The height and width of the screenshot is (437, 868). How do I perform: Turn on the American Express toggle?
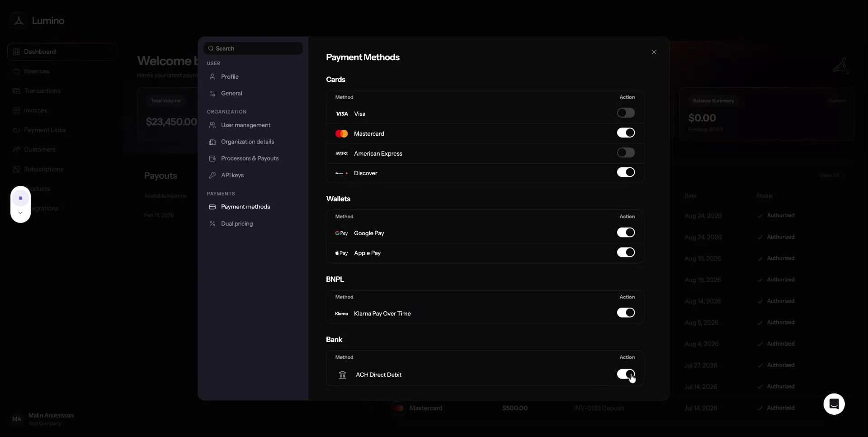coord(626,153)
